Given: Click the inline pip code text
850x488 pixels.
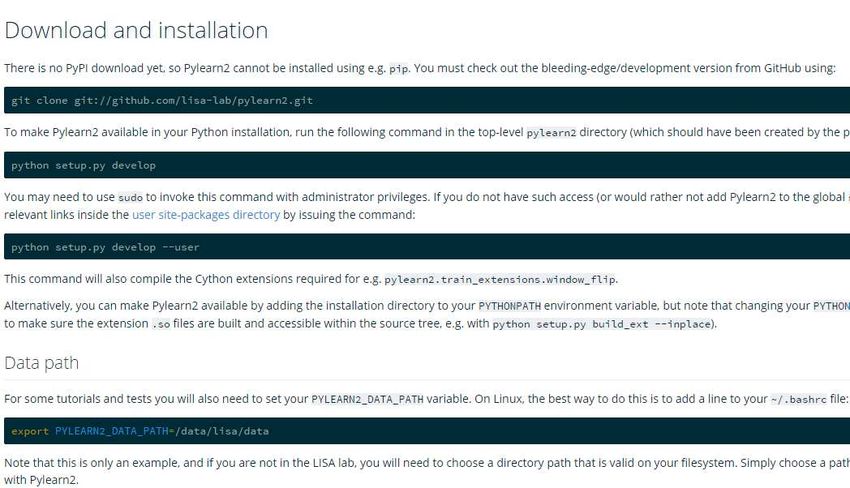Looking at the screenshot, I should click(398, 69).
